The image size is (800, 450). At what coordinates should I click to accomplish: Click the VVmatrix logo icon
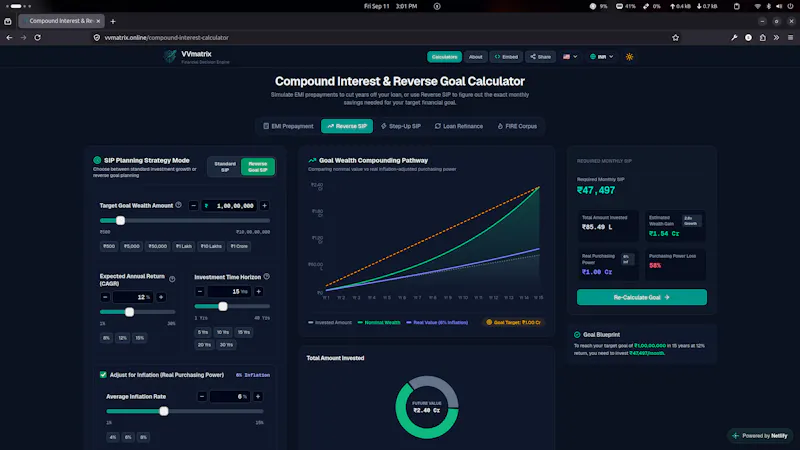170,57
